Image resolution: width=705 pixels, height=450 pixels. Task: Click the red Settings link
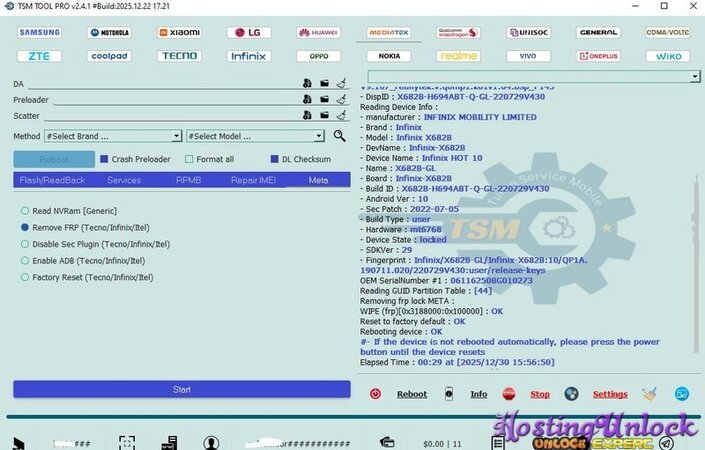tap(610, 394)
